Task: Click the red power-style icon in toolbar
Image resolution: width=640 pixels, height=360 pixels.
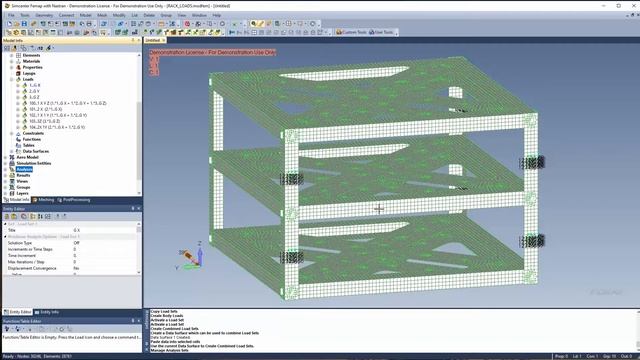Action: tap(187, 24)
